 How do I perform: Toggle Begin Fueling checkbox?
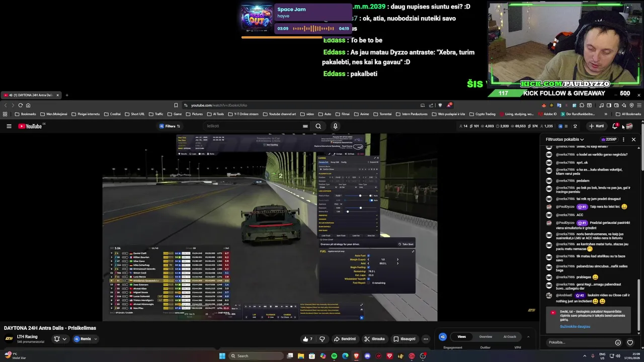[368, 267]
